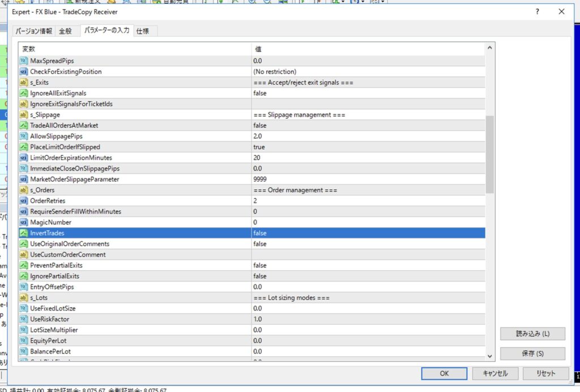Click the icon beside UseRiskFactor
580x392 pixels.
tap(24, 319)
